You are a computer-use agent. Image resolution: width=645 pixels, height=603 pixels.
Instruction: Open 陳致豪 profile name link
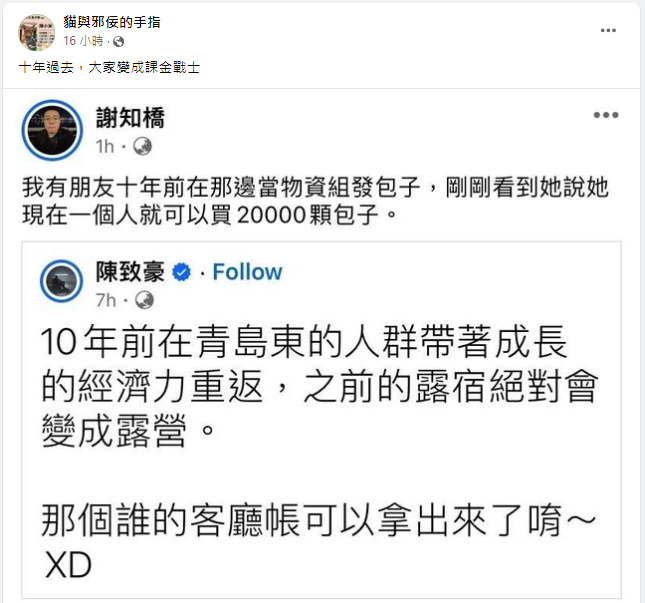tap(130, 272)
